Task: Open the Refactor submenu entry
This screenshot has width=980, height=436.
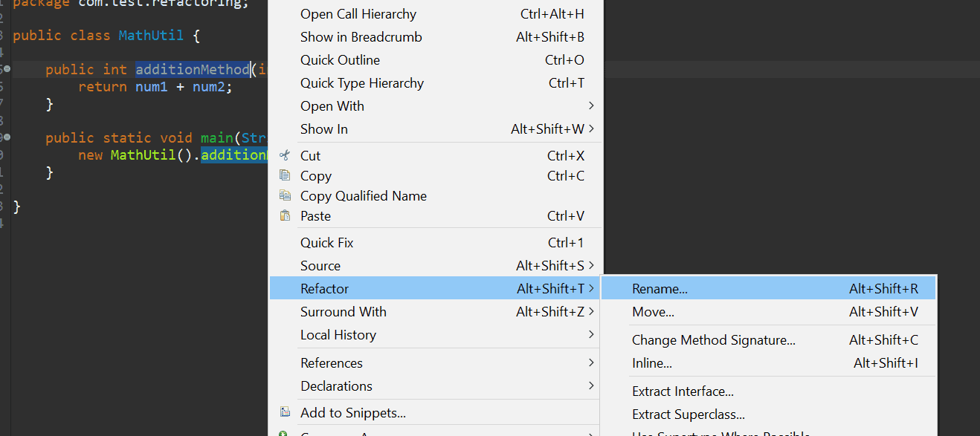Action: 435,289
